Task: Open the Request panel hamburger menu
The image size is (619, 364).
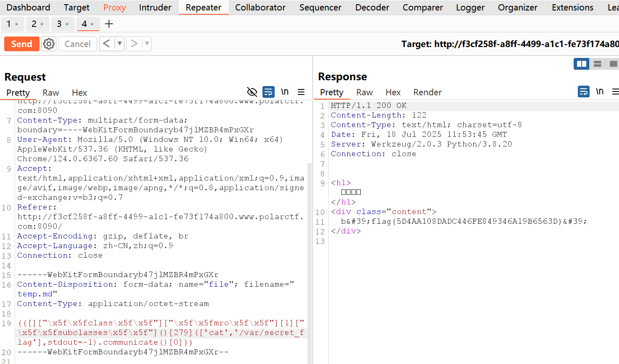Action: 301,92
